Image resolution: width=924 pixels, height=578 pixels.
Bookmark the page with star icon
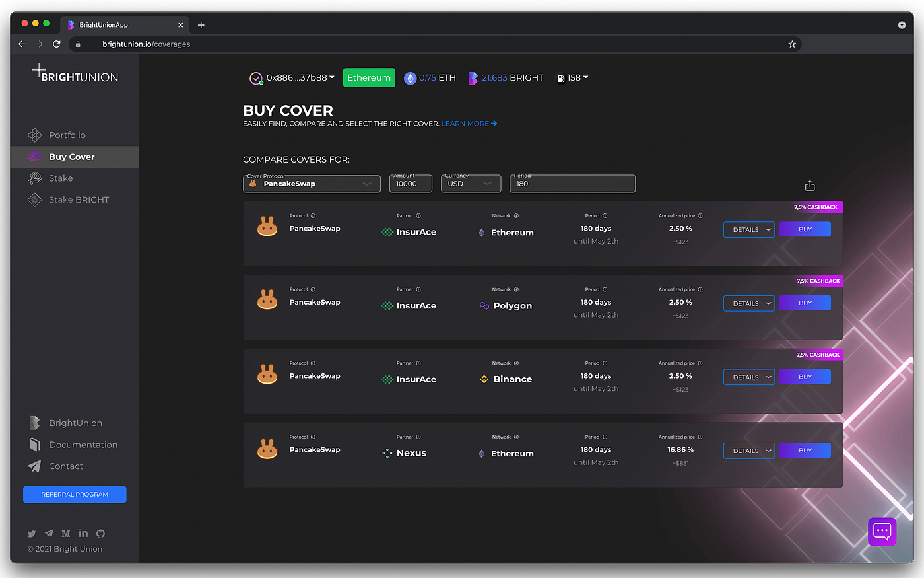click(792, 44)
